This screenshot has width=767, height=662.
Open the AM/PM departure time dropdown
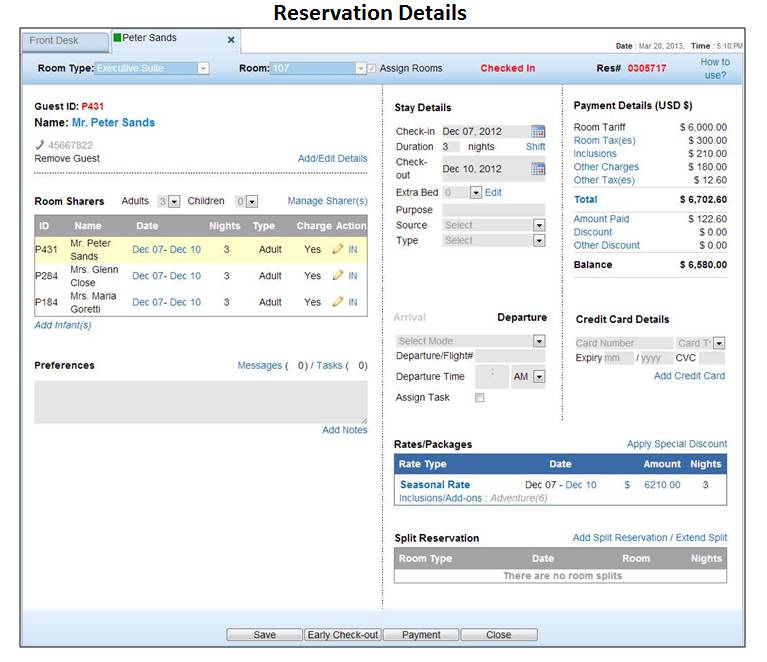pyautogui.click(x=539, y=377)
